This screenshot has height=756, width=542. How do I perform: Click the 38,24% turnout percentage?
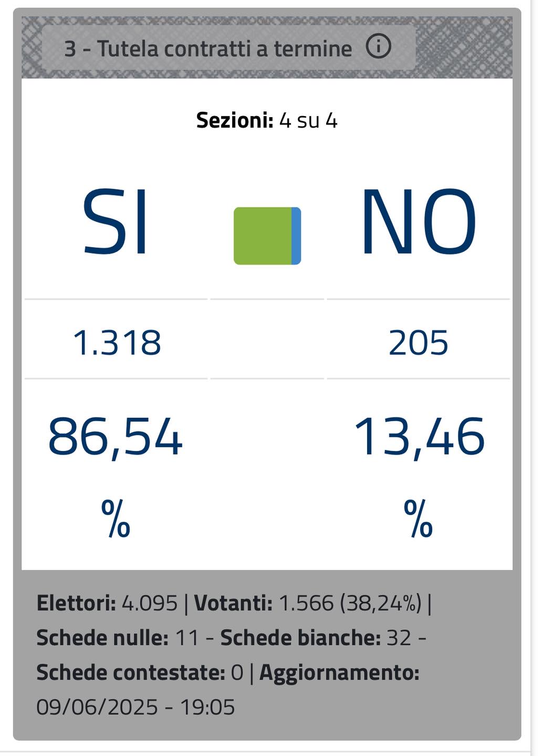click(381, 603)
